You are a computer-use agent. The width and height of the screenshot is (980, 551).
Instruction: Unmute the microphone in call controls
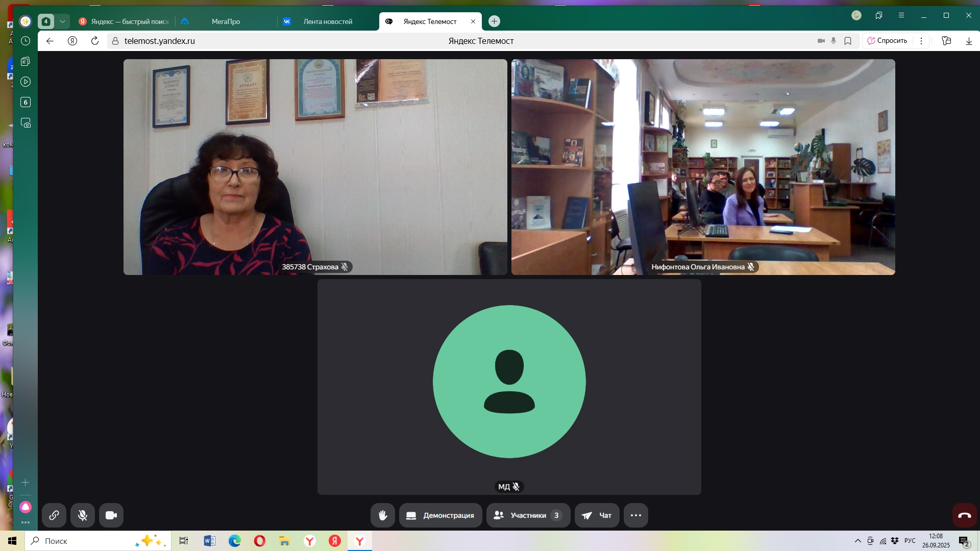point(83,515)
